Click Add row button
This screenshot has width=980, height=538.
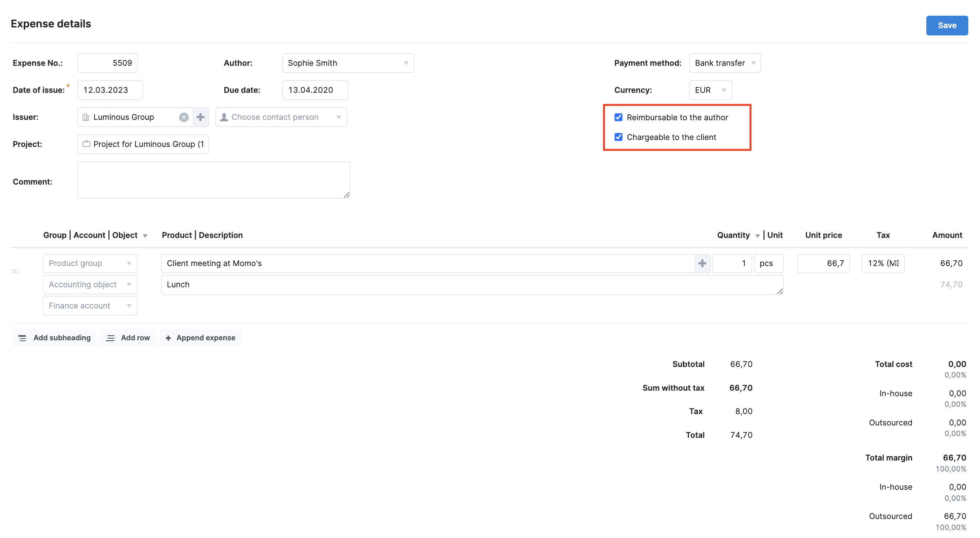pos(128,338)
